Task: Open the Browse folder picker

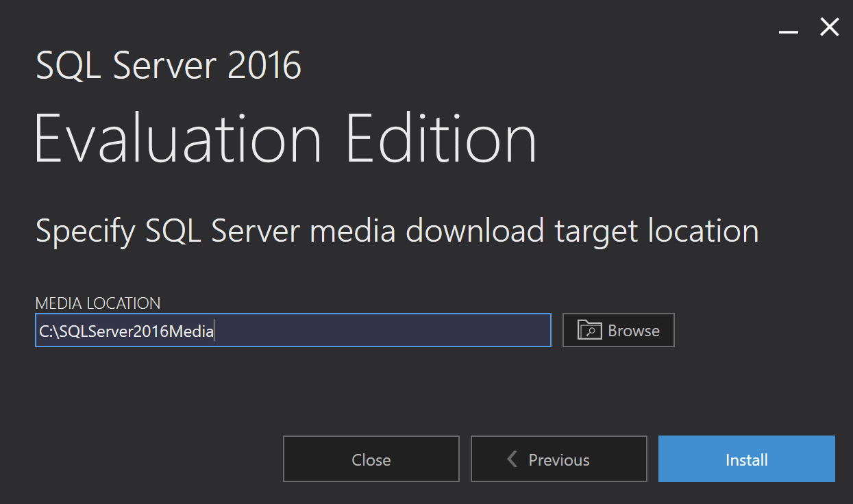Action: point(619,330)
